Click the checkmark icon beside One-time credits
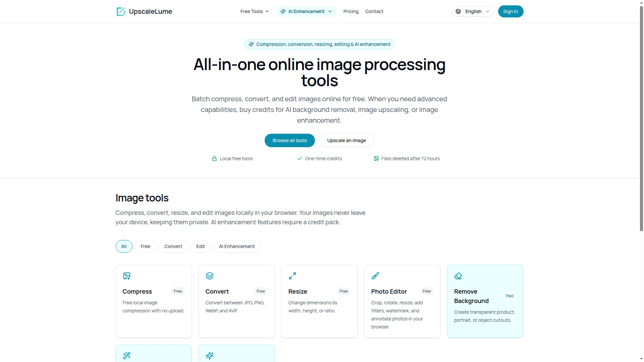 point(300,159)
